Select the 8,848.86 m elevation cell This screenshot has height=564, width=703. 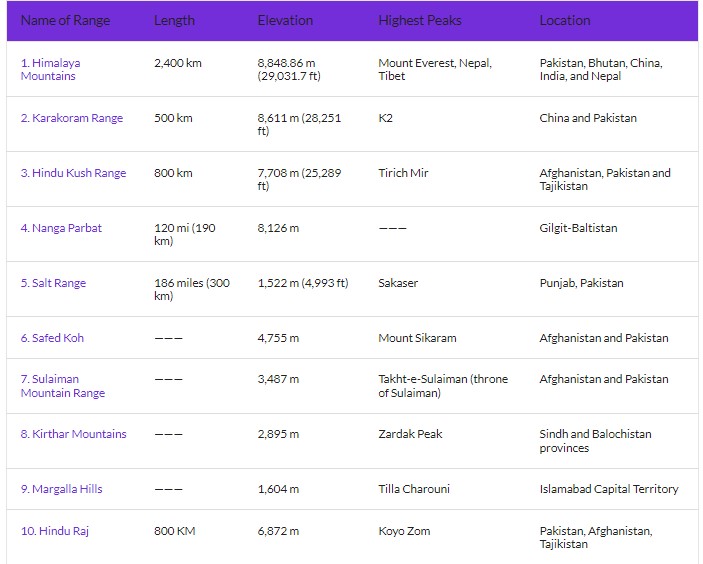289,69
